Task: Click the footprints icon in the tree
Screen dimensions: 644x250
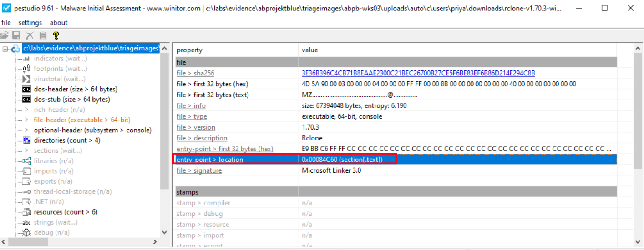Action: click(26, 69)
